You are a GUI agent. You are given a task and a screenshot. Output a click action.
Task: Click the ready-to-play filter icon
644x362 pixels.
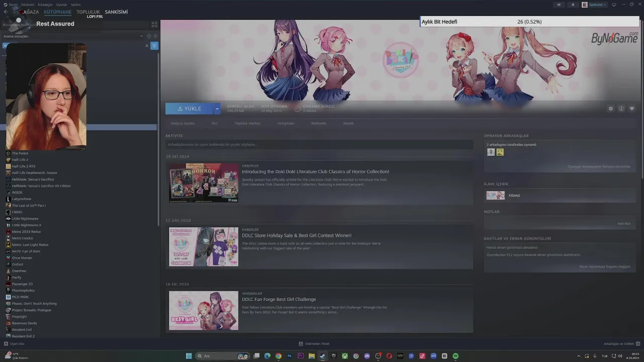(155, 36)
